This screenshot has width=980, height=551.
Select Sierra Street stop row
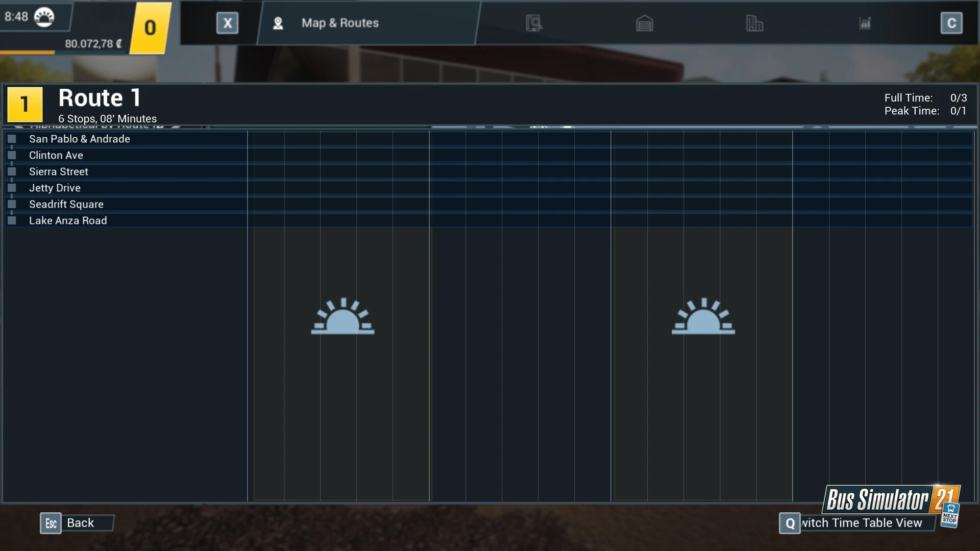[59, 171]
